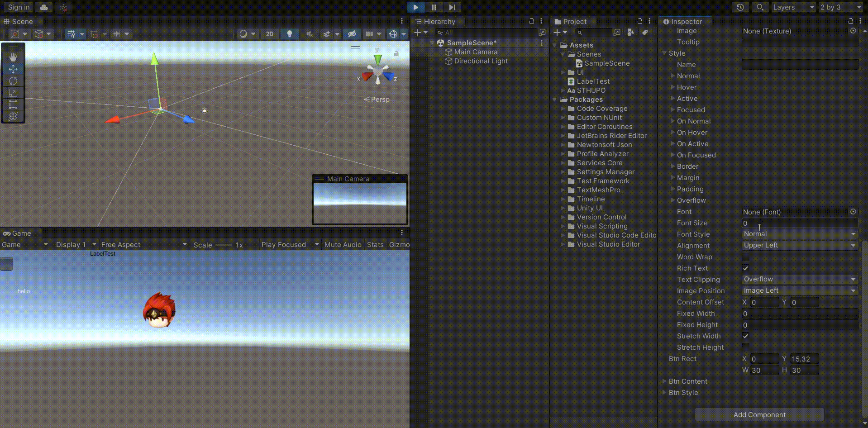Open the Image Position dropdown
Image resolution: width=868 pixels, height=428 pixels.
point(800,290)
